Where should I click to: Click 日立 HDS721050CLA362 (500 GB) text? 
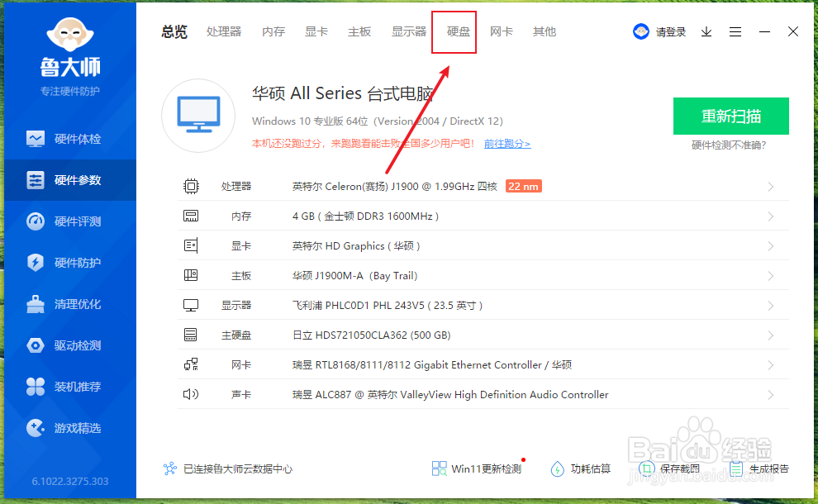click(372, 335)
